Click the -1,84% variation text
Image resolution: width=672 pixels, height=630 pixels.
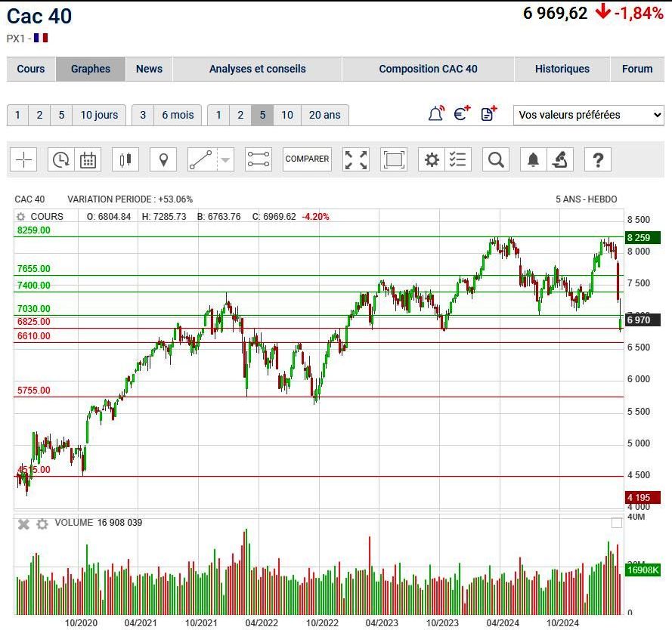[639, 14]
